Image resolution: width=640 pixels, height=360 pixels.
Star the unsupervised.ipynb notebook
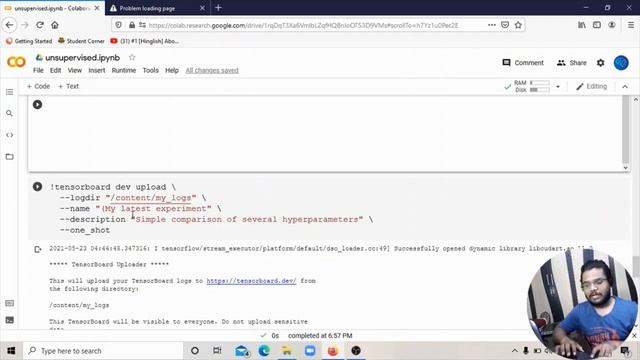(132, 58)
